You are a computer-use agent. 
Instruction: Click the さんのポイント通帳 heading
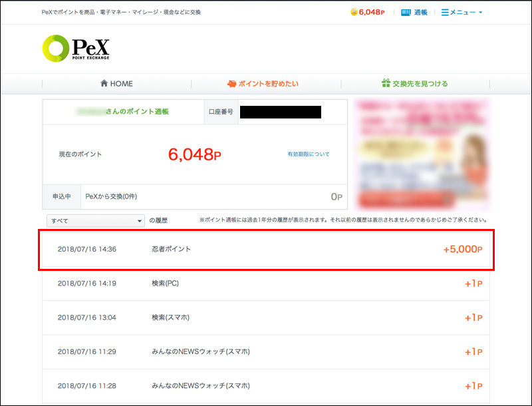pyautogui.click(x=137, y=111)
